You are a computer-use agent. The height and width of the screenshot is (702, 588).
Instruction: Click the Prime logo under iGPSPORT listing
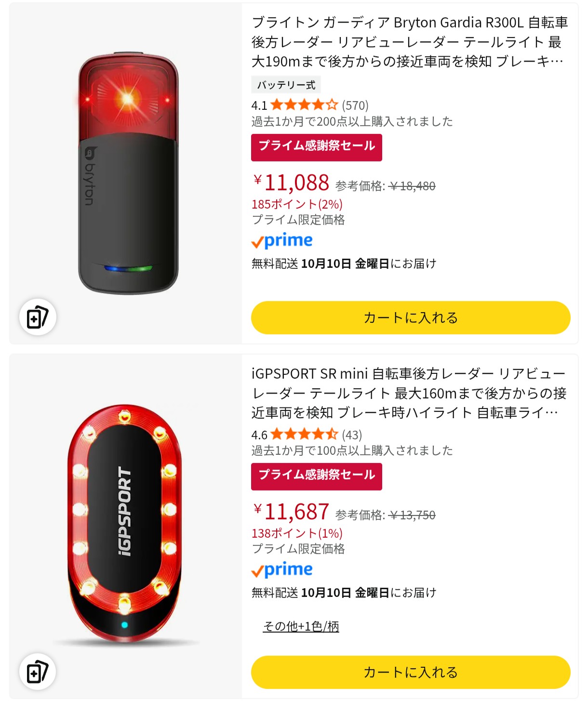[x=282, y=570]
